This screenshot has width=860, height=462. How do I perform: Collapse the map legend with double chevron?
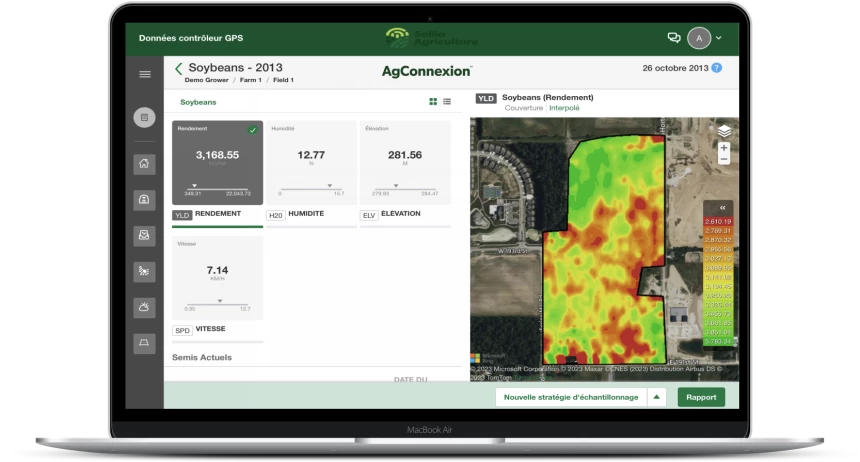point(722,207)
